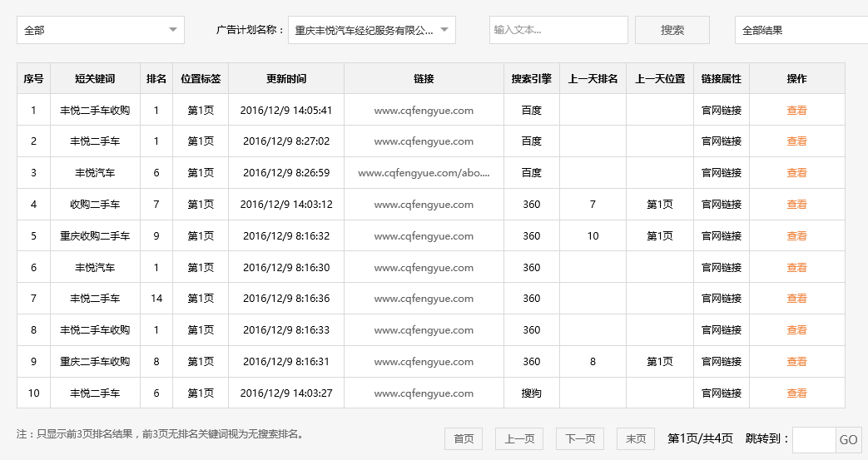The width and height of the screenshot is (868, 460).
Task: Expand the 广告计划名称 combo box
Action: pyautogui.click(x=371, y=30)
